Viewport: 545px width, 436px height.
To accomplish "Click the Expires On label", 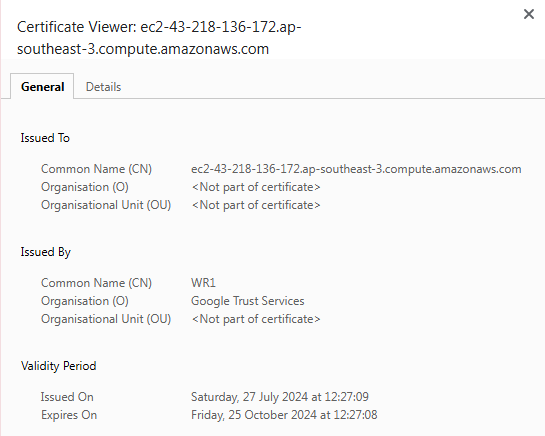I will click(69, 415).
